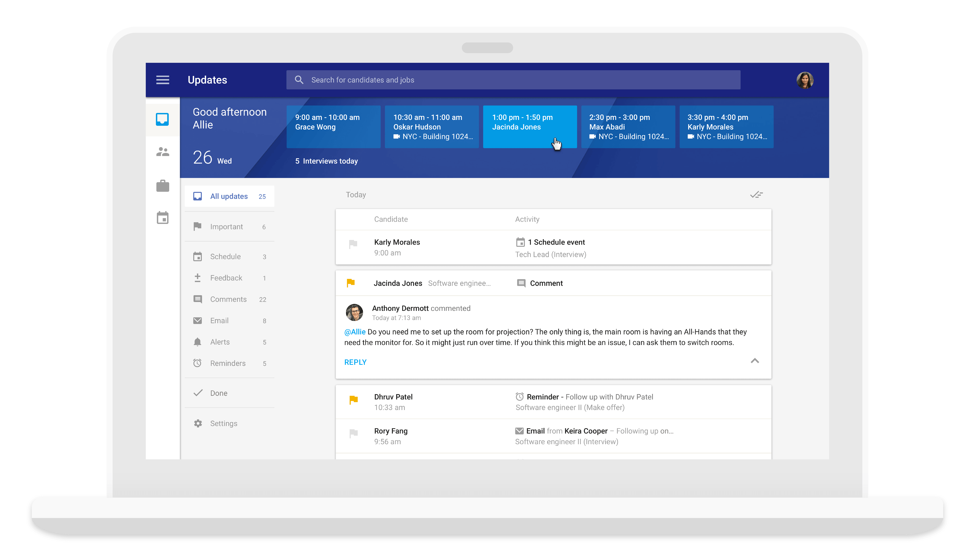Select All updates in sidebar
Screen dimensions: 975x560
[229, 196]
